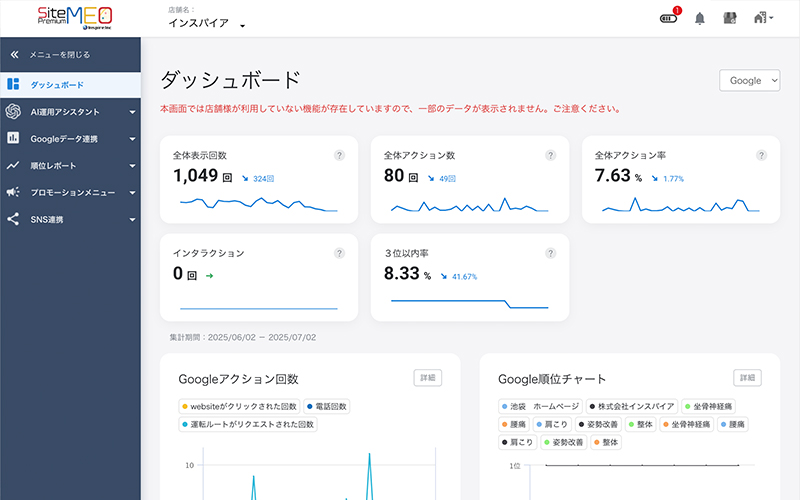
Task: Open the Google platform dropdown
Action: tap(749, 81)
